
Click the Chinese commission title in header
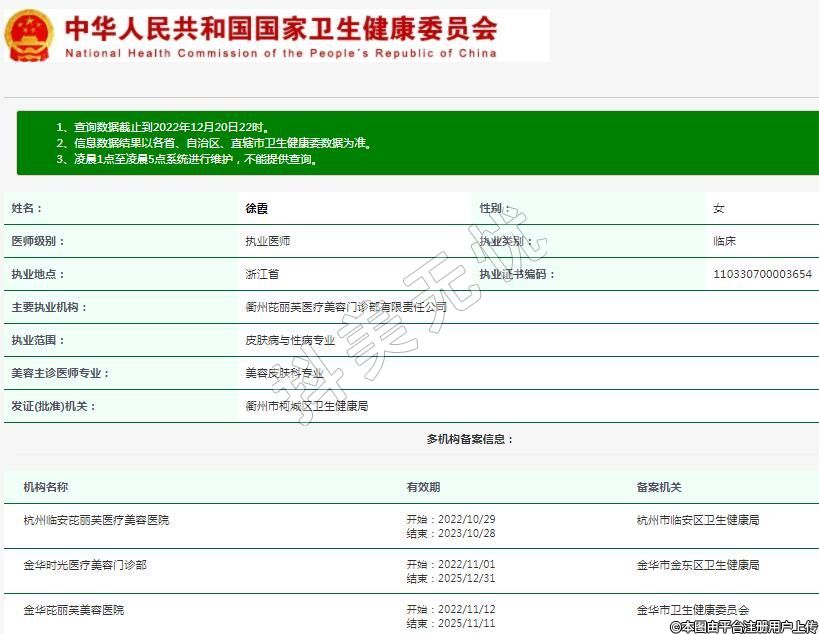pyautogui.click(x=280, y=27)
